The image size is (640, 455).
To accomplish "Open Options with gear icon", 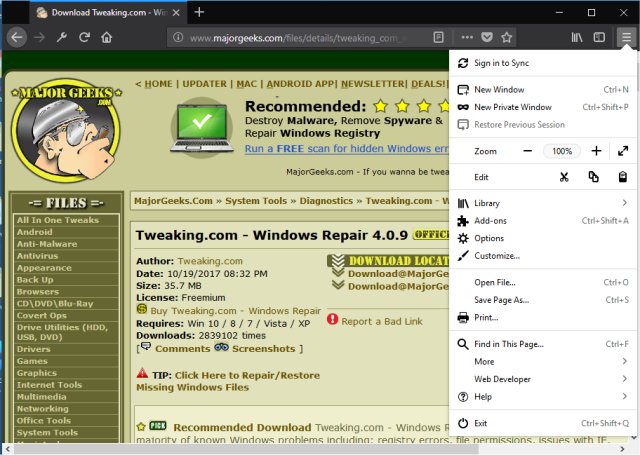I will [x=543, y=238].
